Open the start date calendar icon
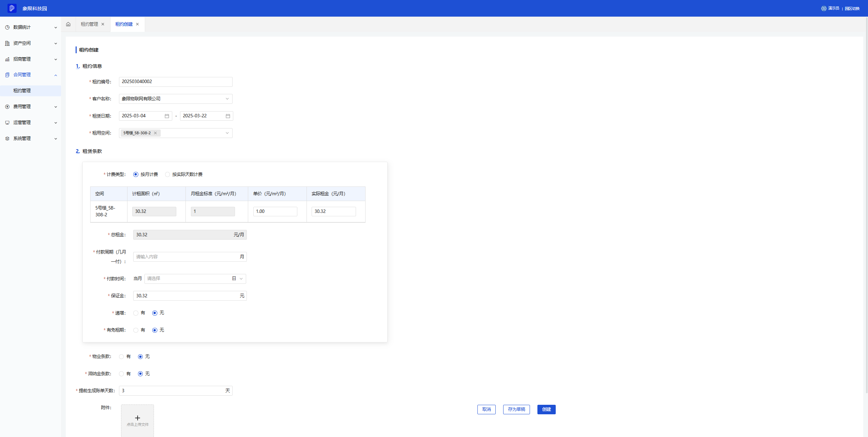The height and width of the screenshot is (437, 868). point(167,116)
